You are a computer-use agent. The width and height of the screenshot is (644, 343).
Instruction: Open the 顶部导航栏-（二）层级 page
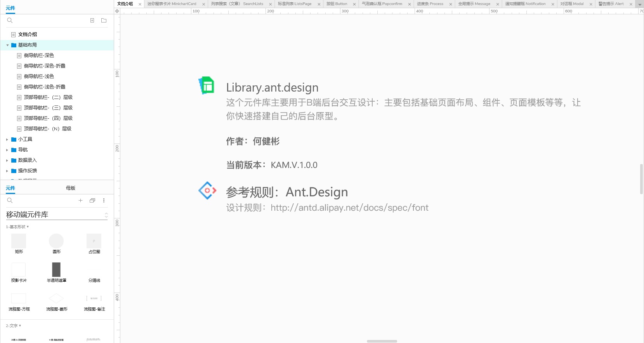point(48,97)
